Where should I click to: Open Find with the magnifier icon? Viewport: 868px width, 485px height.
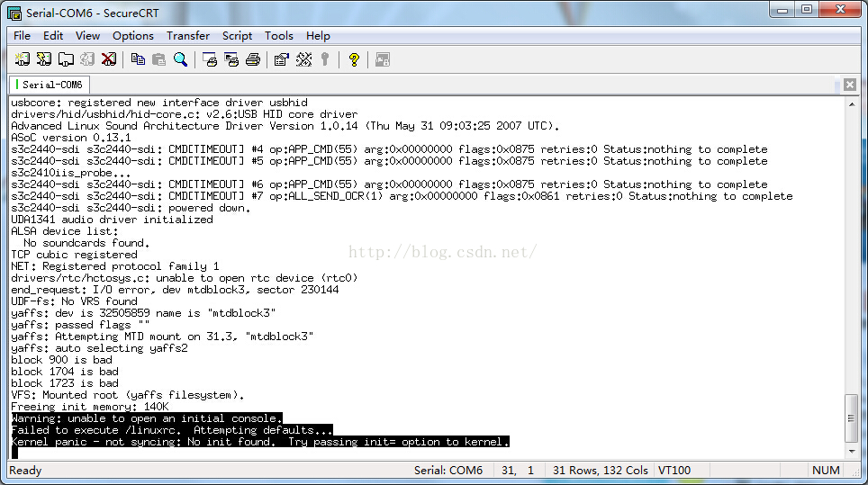click(180, 59)
